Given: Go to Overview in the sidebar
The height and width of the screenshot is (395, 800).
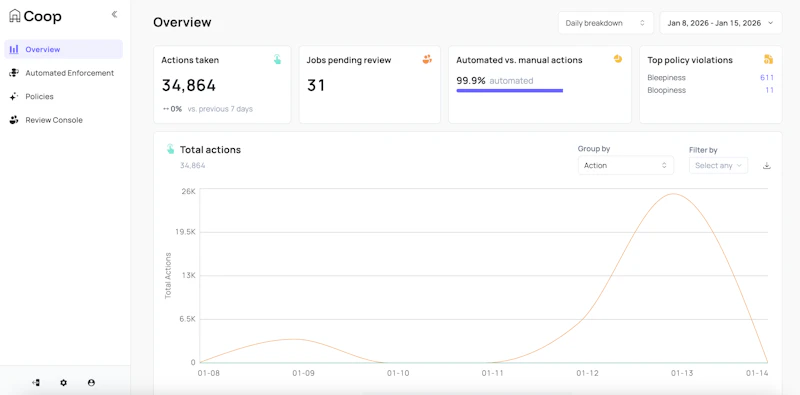Looking at the screenshot, I should coord(63,50).
